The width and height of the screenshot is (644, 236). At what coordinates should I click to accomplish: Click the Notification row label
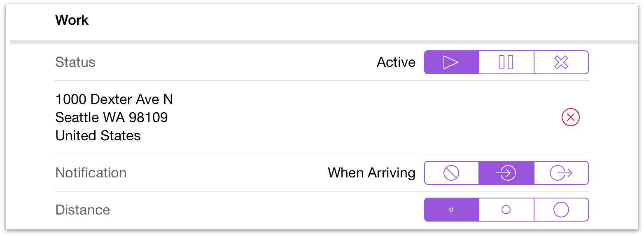pos(91,173)
